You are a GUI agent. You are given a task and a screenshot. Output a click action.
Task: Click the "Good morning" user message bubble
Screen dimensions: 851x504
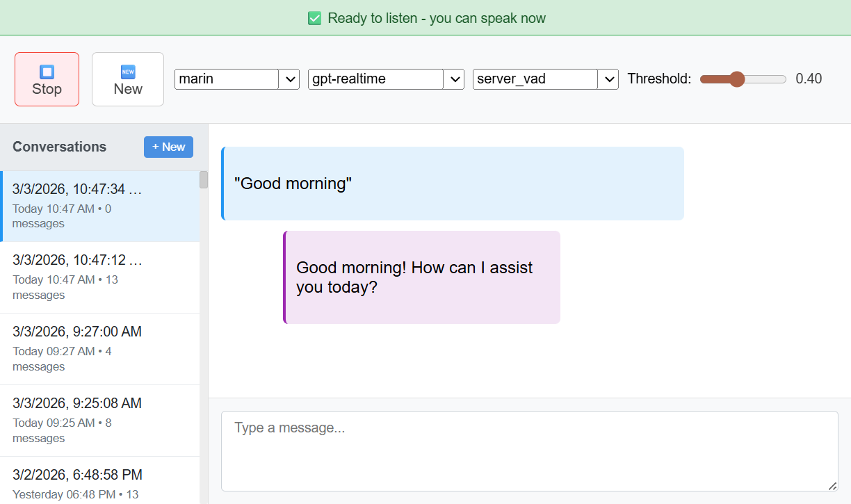(452, 184)
